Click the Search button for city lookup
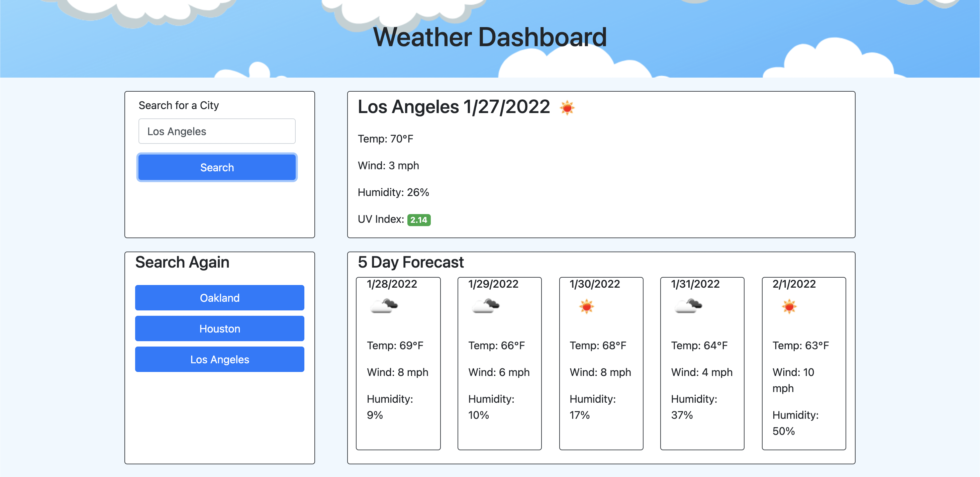 click(217, 167)
